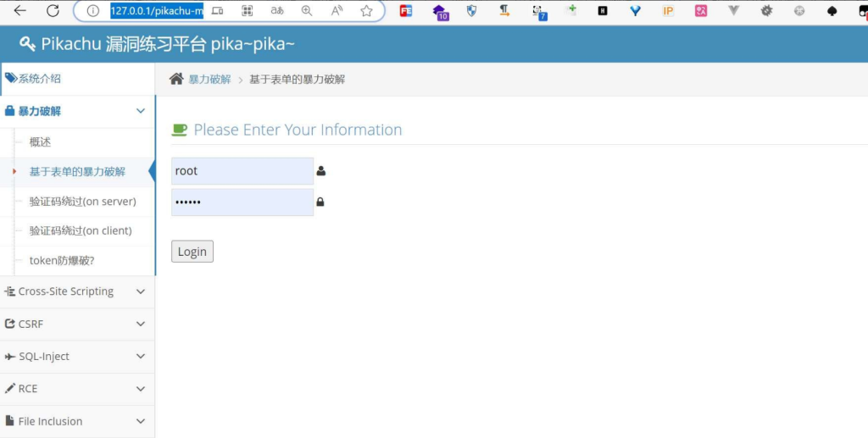Click the username field containing root
Screen dimensions: 868x438
(242, 171)
